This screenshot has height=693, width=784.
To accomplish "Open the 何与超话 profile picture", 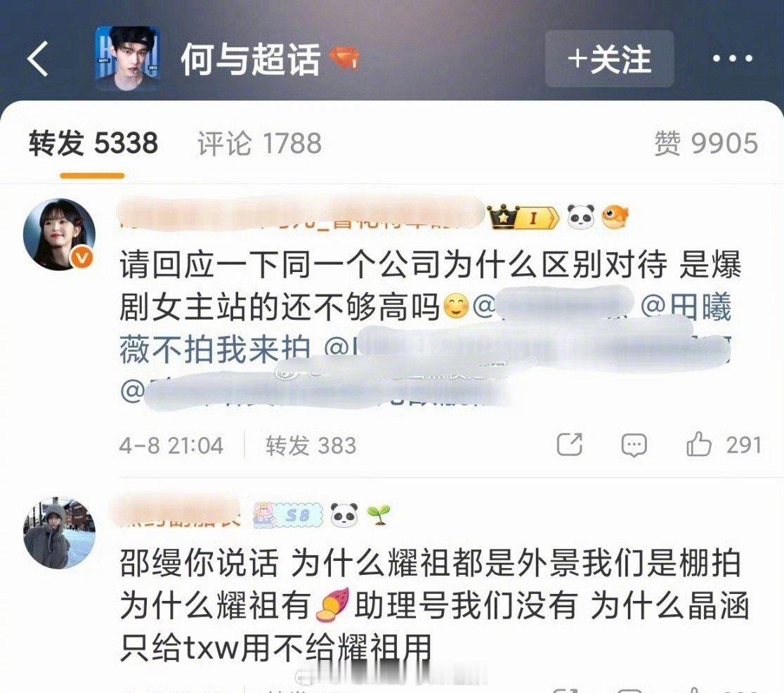I will point(128,58).
